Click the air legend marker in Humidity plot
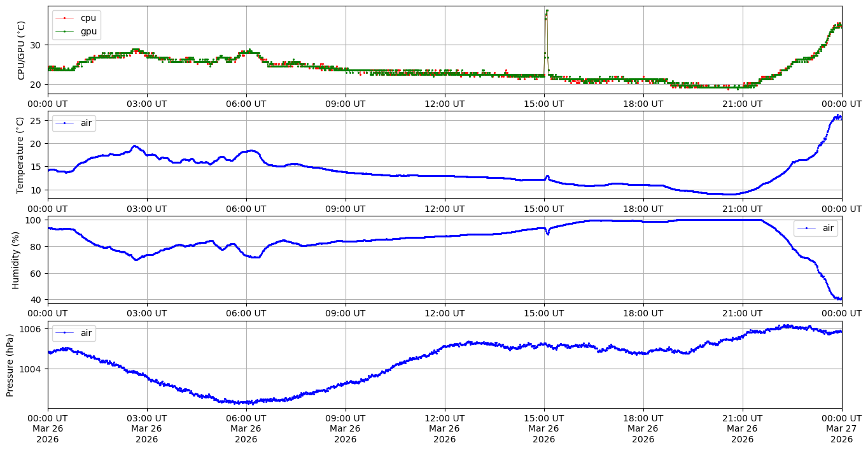 (x=806, y=228)
